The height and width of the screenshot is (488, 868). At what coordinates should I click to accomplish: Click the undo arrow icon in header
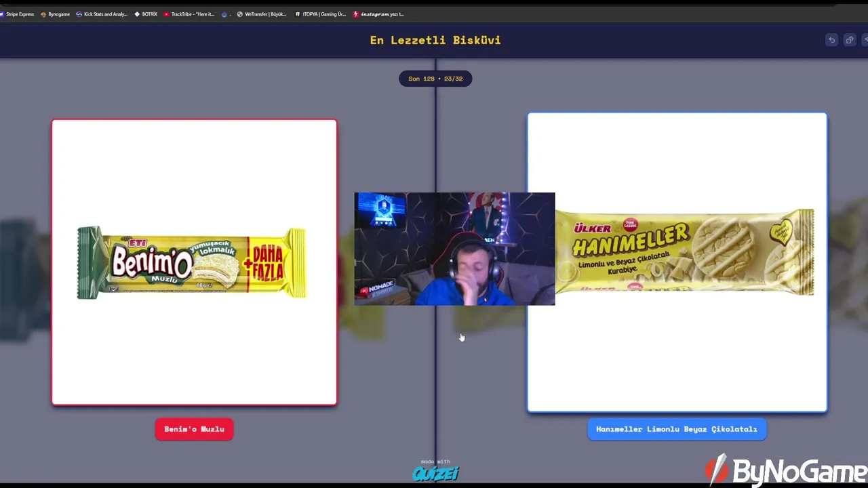pos(831,40)
